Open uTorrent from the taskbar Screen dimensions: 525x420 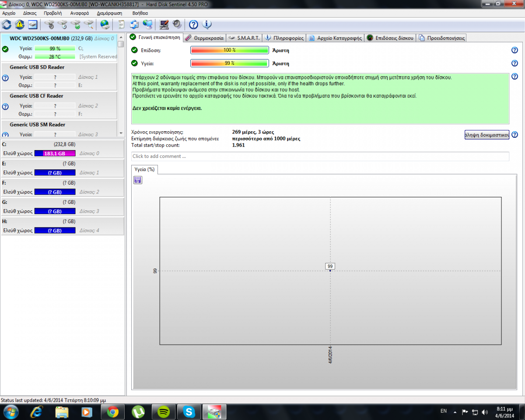click(x=138, y=412)
